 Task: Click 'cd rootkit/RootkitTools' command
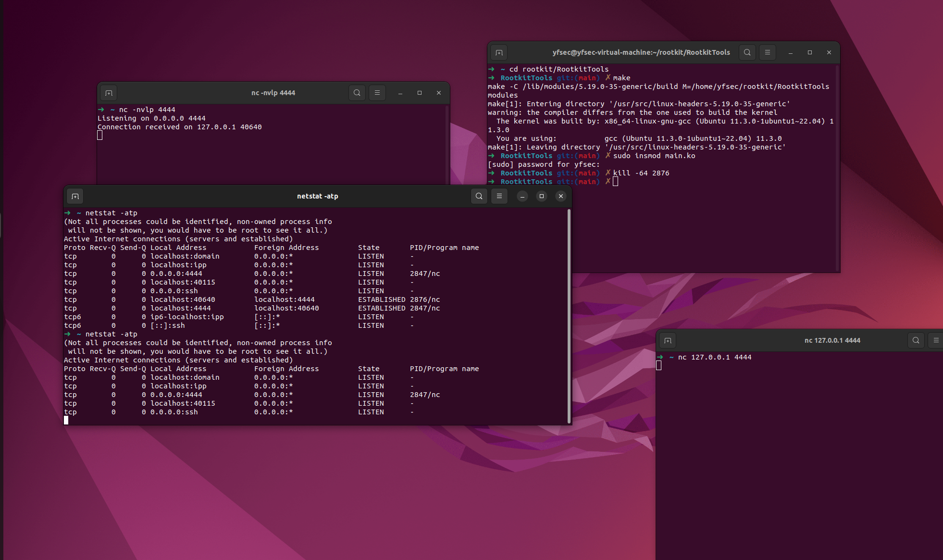coord(559,69)
